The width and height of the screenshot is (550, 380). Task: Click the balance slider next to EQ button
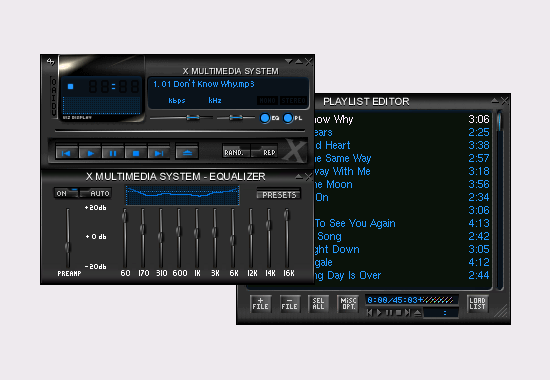(x=236, y=118)
